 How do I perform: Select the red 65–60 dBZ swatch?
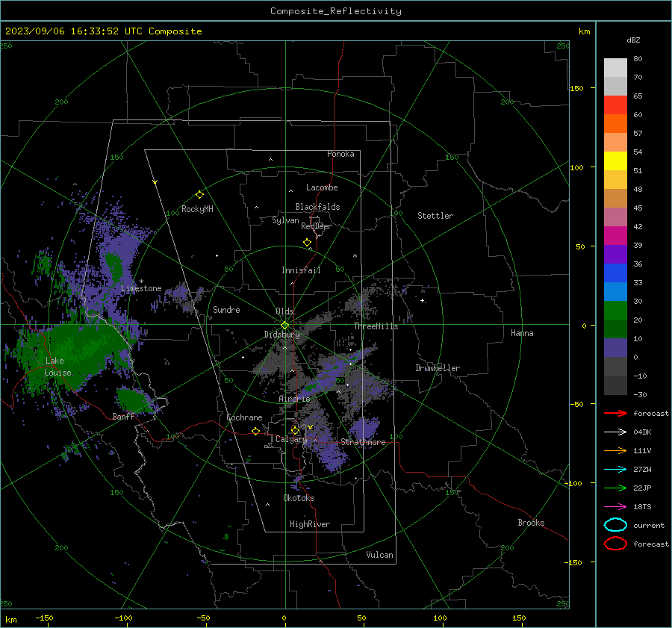click(x=615, y=105)
